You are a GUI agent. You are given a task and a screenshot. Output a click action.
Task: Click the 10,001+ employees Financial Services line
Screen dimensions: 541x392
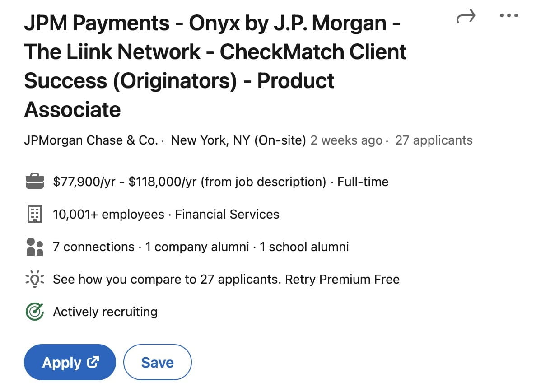coord(166,215)
